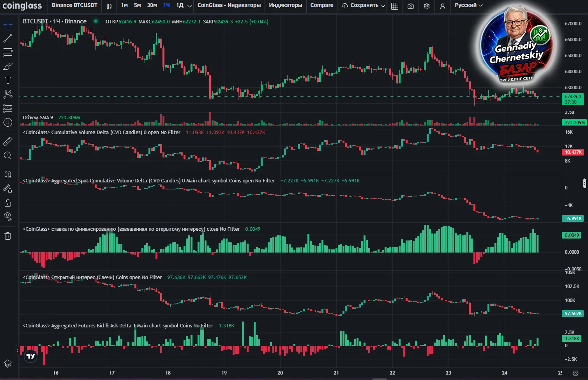
Task: Click the green market status dot
Action: (96, 21)
